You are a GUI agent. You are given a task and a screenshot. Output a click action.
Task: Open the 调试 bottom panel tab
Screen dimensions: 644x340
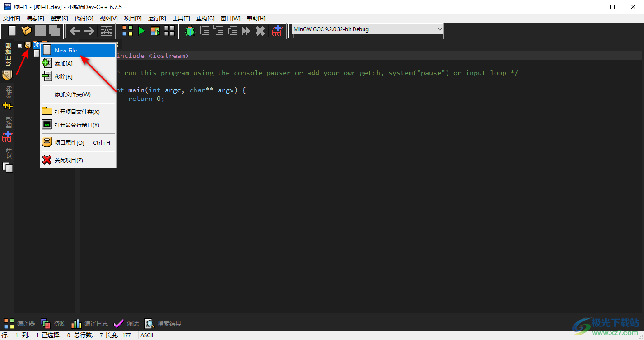[x=126, y=324]
